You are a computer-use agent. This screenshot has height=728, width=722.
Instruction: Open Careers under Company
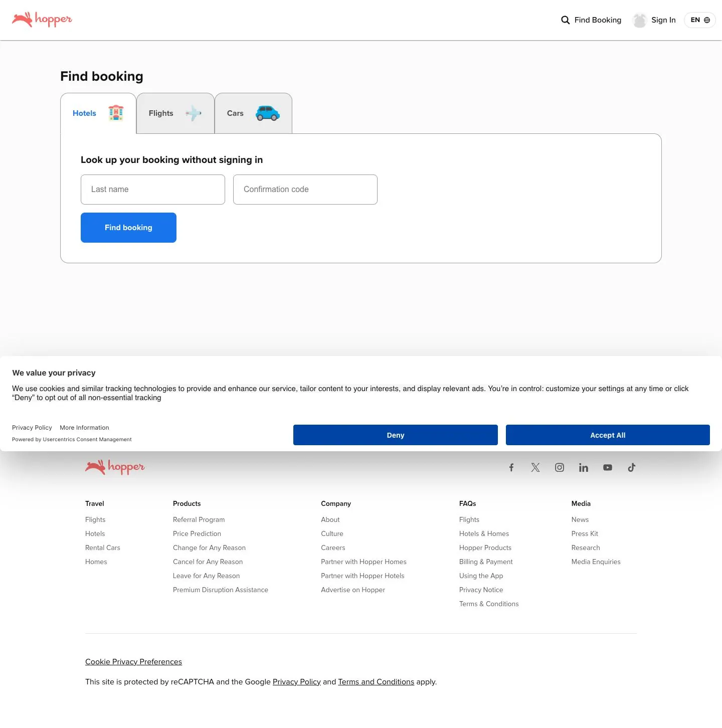[x=333, y=548]
